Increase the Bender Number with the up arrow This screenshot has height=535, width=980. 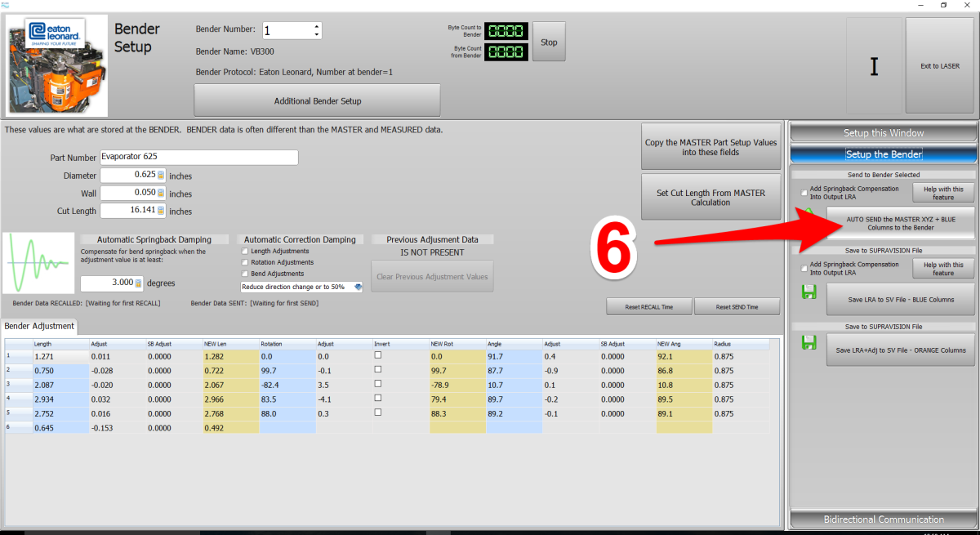(x=316, y=26)
